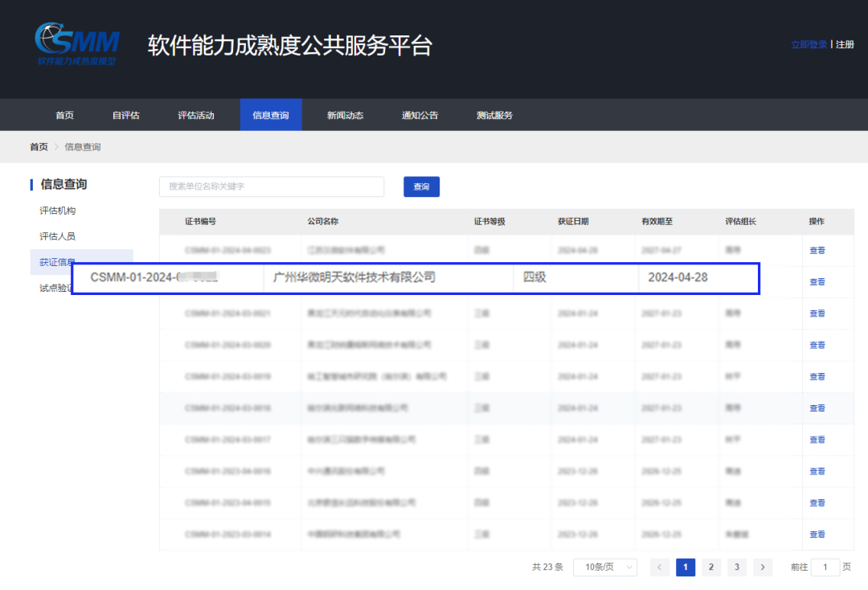This screenshot has height=590, width=868.
Task: Go to page 2 in pagination
Action: (710, 567)
